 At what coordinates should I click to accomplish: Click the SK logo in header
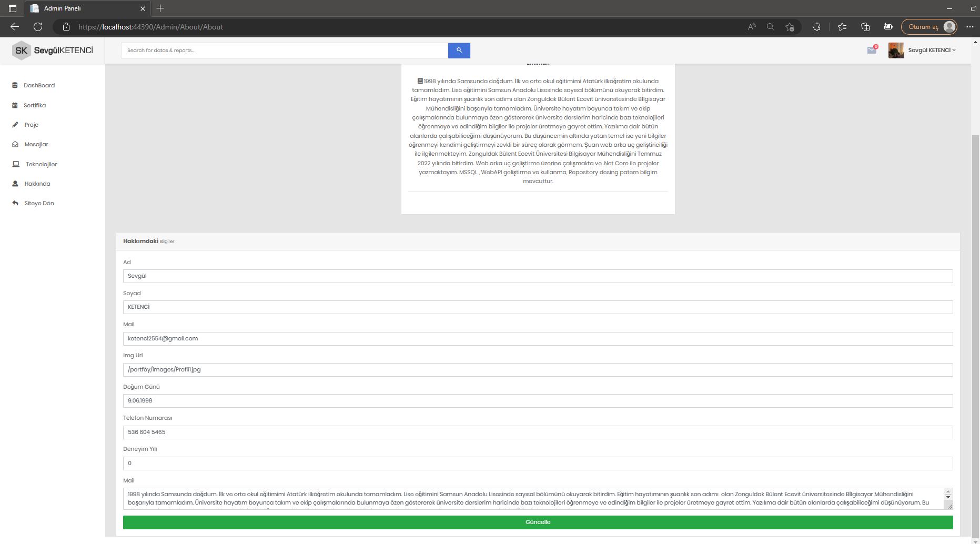[x=21, y=51]
